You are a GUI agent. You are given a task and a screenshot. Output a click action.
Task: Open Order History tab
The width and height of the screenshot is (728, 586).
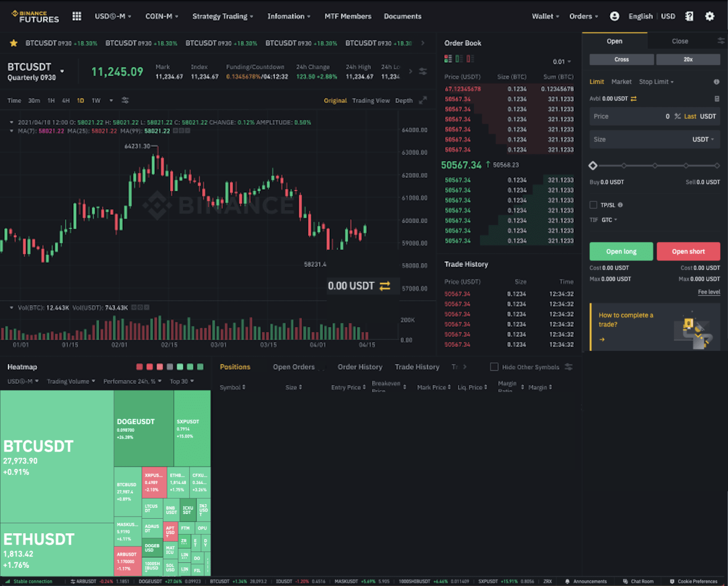(x=360, y=367)
